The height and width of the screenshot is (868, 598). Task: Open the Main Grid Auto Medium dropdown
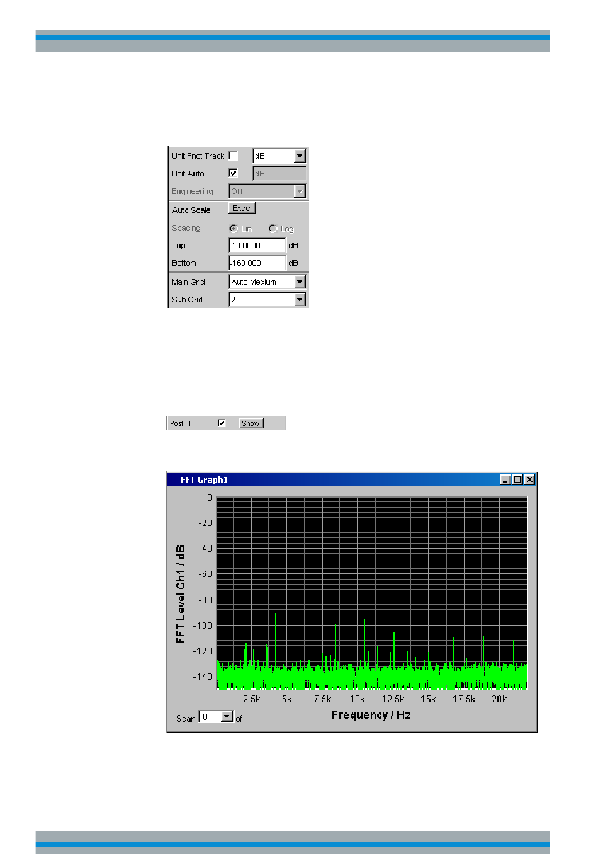click(x=300, y=282)
